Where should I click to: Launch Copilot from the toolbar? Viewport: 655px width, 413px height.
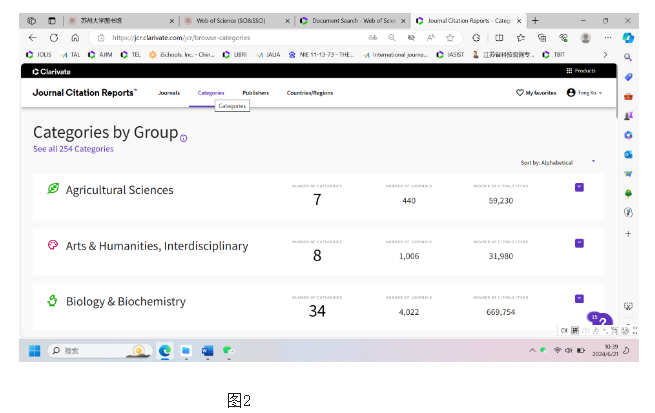628,38
